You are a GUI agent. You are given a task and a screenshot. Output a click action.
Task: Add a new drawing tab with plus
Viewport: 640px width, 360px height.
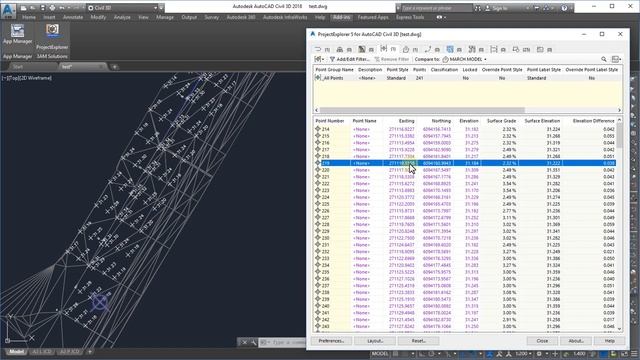point(115,67)
